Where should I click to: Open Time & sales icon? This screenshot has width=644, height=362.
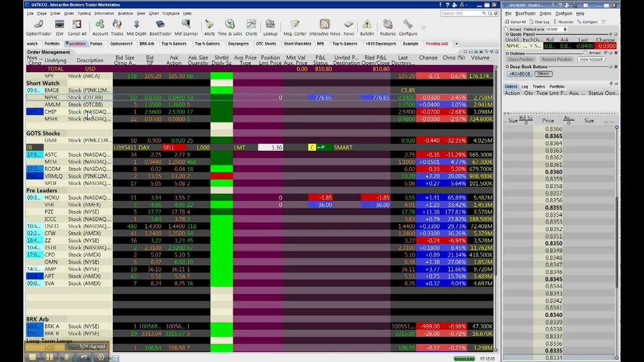(x=230, y=28)
